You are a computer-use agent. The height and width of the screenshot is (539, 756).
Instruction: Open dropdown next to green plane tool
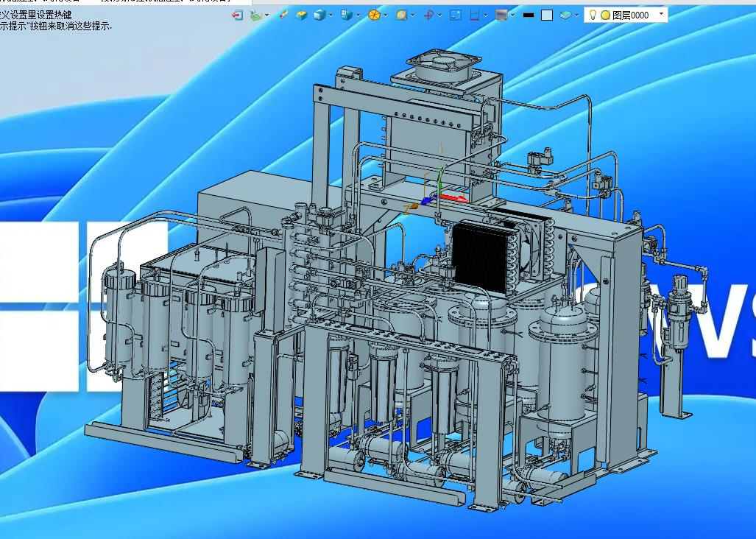tap(266, 15)
